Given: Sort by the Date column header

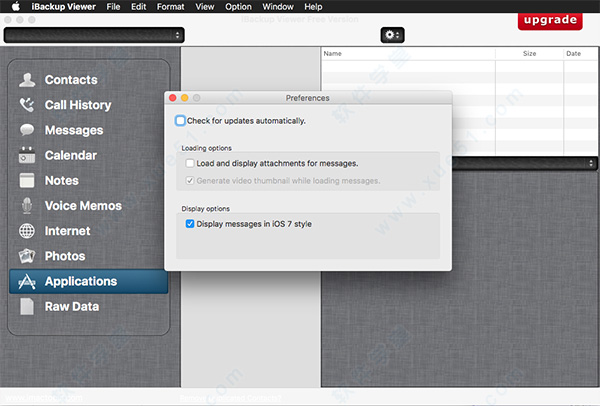Looking at the screenshot, I should [581, 54].
